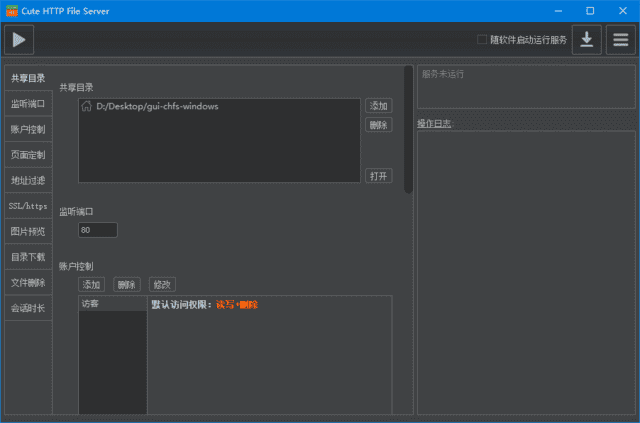The height and width of the screenshot is (423, 640).
Task: Open the 地址过滤 tab
Action: click(27, 181)
